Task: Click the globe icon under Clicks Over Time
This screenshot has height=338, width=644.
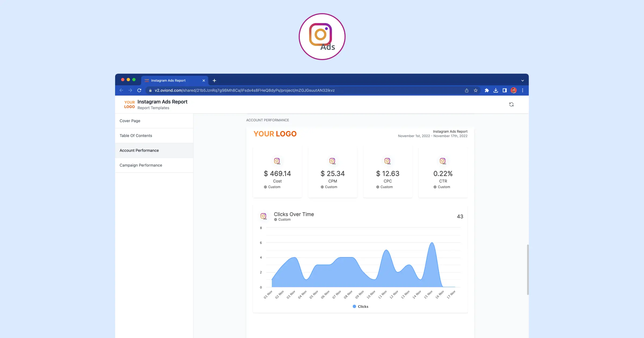Action: (276, 219)
